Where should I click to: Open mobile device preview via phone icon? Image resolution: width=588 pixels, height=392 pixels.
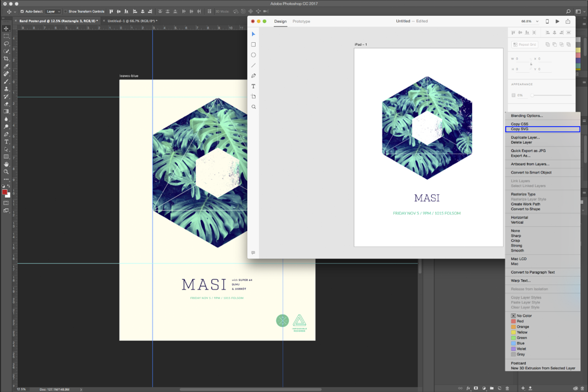(547, 21)
